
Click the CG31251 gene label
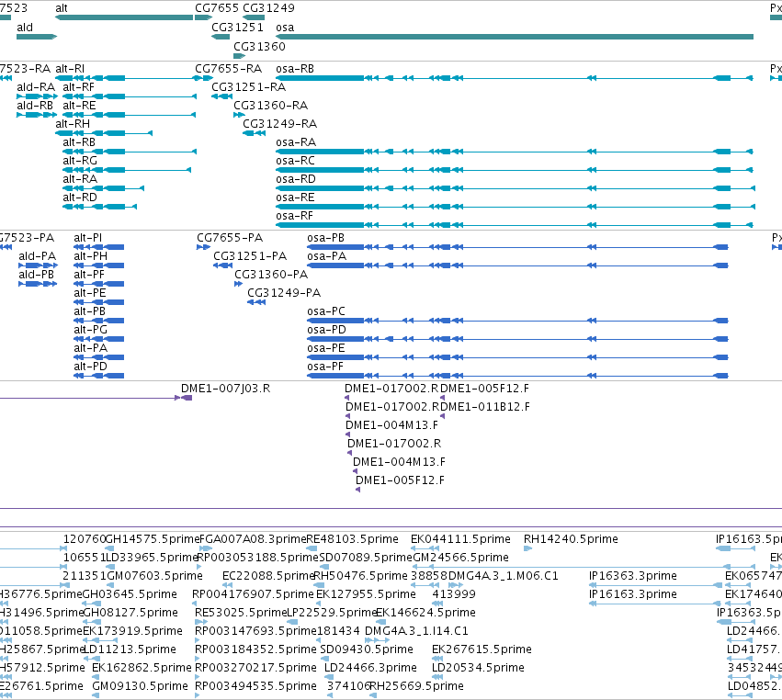pos(237,28)
